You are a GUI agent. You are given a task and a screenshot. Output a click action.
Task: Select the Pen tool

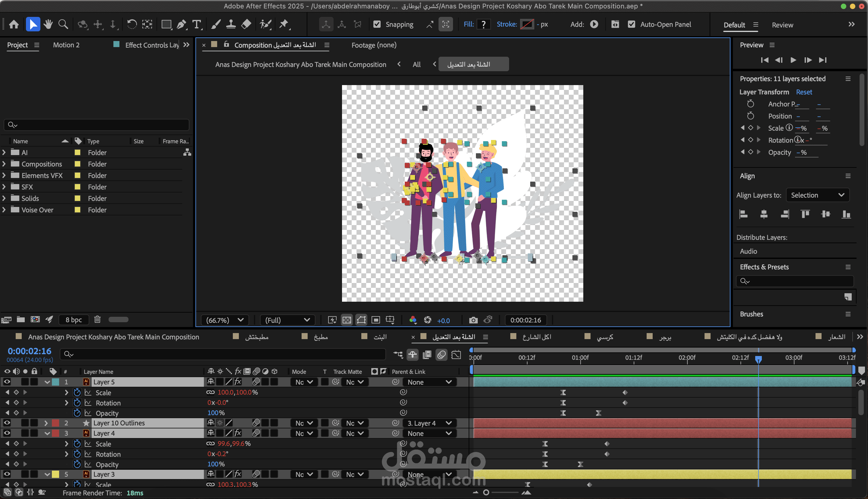[x=182, y=24]
